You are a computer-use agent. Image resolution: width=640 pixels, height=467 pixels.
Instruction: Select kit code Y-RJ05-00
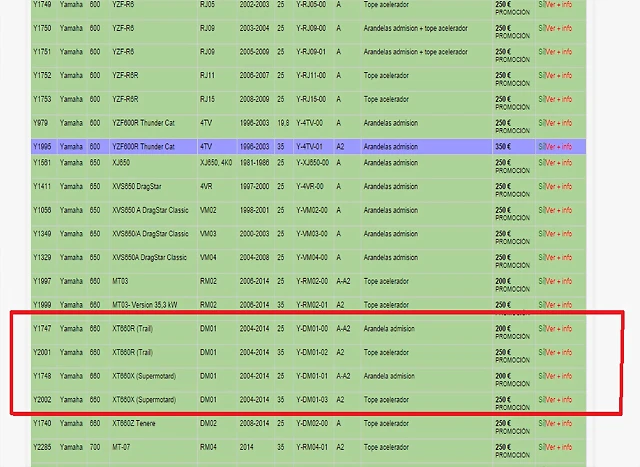click(311, 4)
